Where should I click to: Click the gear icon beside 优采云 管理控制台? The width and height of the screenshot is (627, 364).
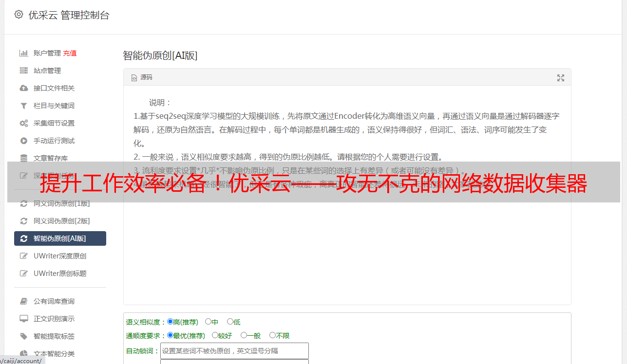19,15
